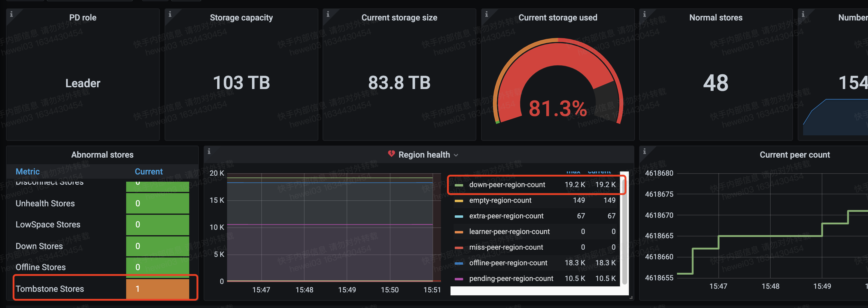Screen dimensions: 868x308
Task: Toggle the down-peer-region-count series in legend
Action: 507,185
